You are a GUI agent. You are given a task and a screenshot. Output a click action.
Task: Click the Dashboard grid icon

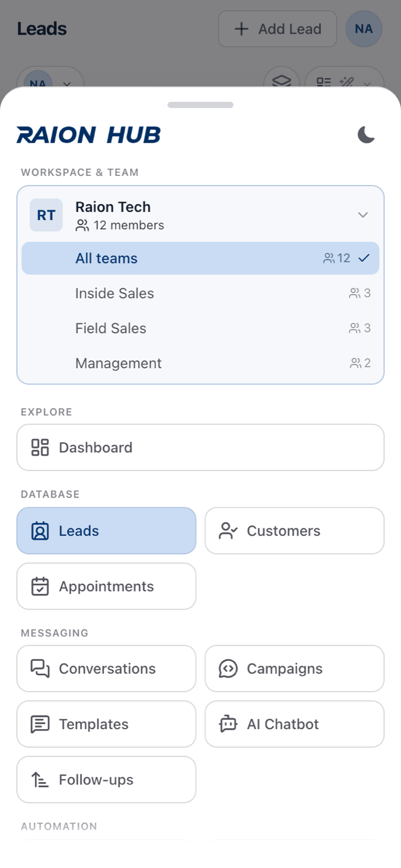40,448
